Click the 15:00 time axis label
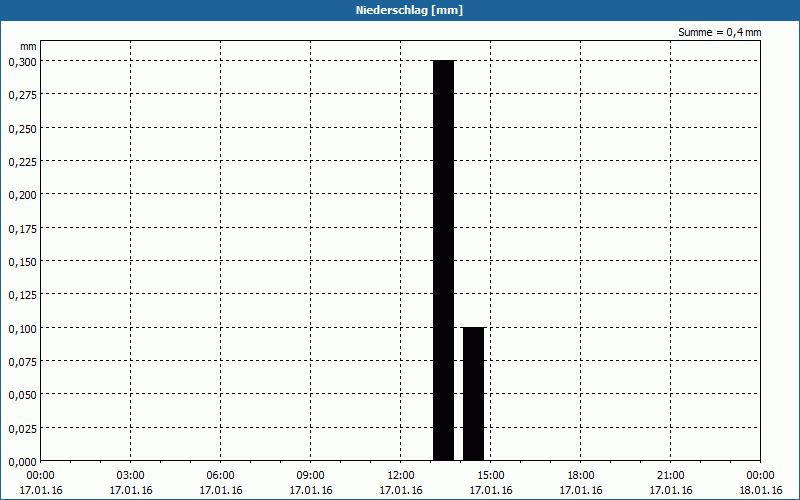Viewport: 800px width, 500px height. click(491, 476)
